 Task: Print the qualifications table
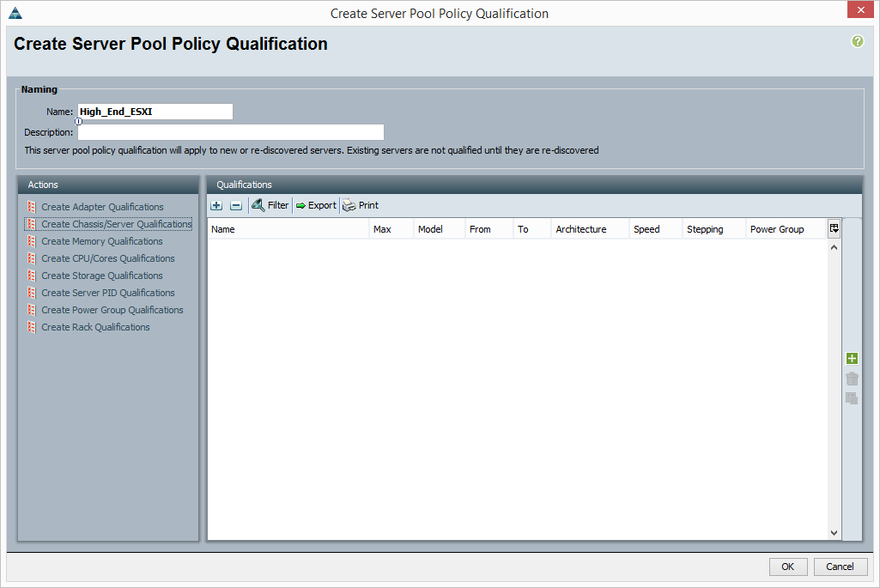pos(361,205)
